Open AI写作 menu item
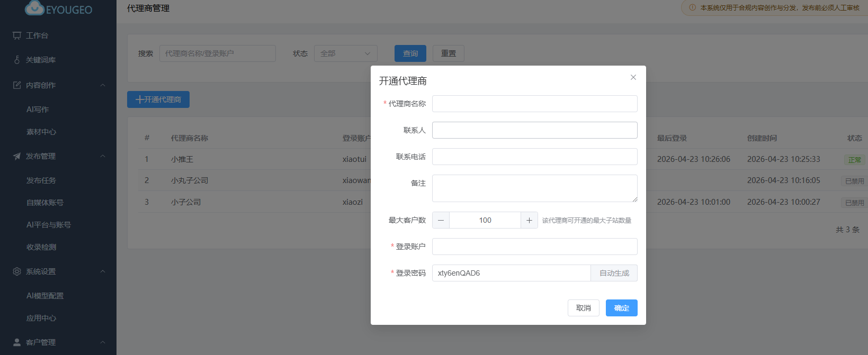Image resolution: width=868 pixels, height=355 pixels. [x=38, y=110]
